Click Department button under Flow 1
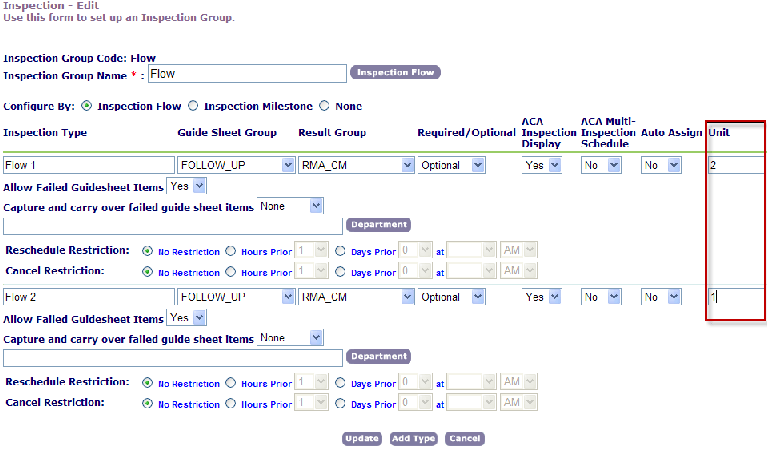This screenshot has height=449, width=767. (378, 225)
